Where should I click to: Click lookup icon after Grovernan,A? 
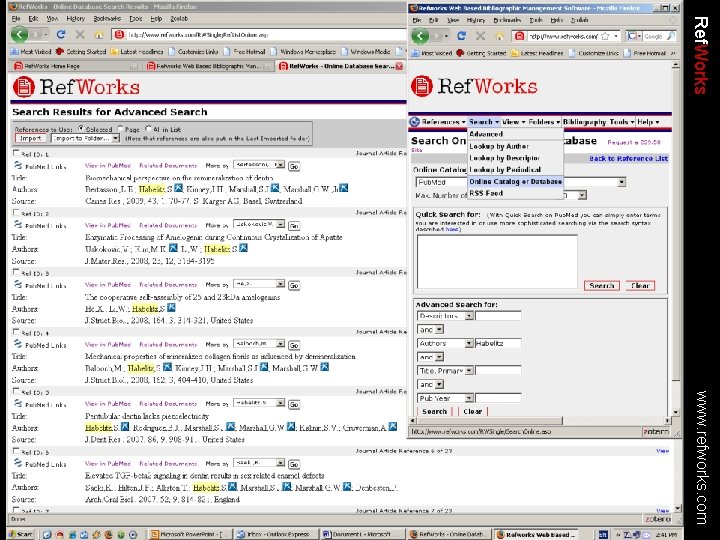[393, 427]
